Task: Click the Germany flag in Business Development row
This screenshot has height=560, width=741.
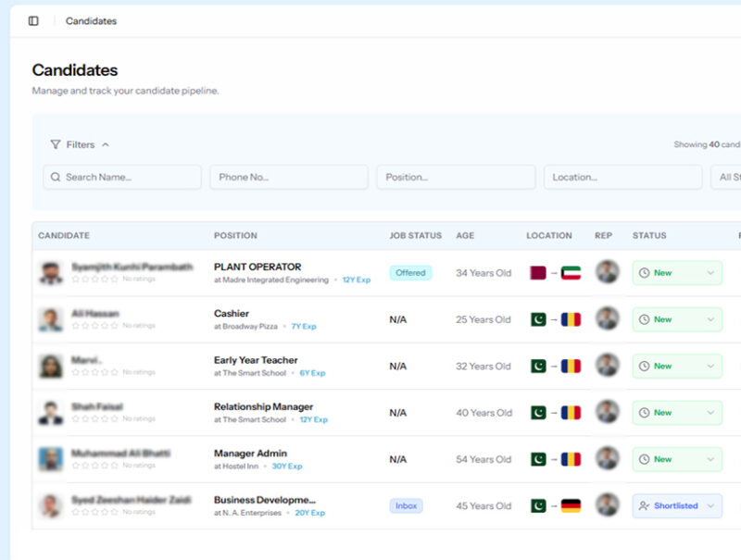Action: [571, 505]
